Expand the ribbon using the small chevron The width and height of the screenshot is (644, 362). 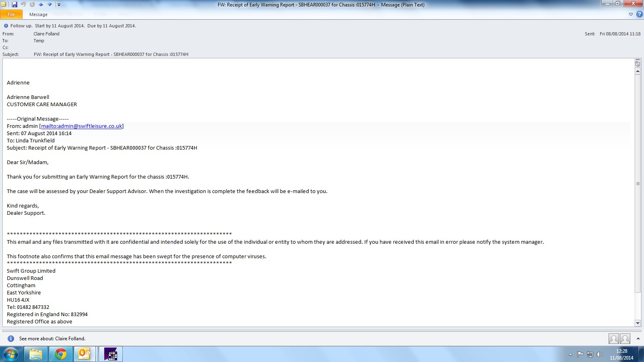631,14
